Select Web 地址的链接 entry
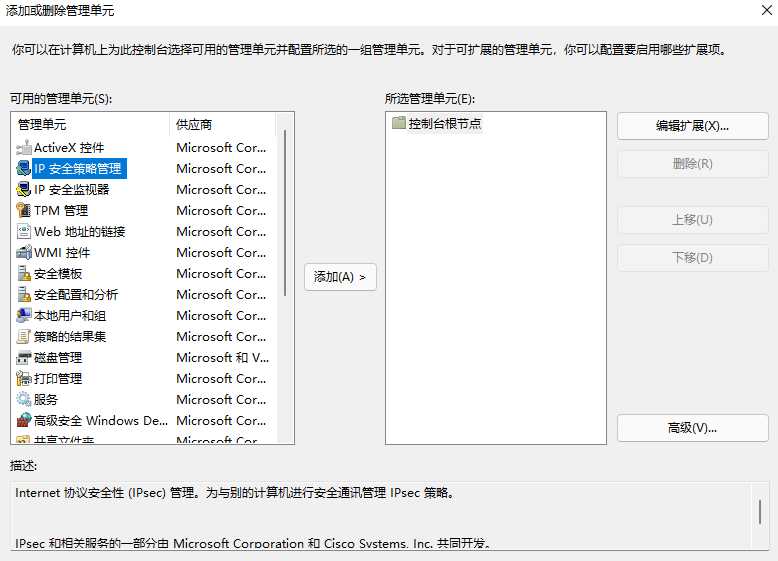This screenshot has height=561, width=778. [x=79, y=232]
